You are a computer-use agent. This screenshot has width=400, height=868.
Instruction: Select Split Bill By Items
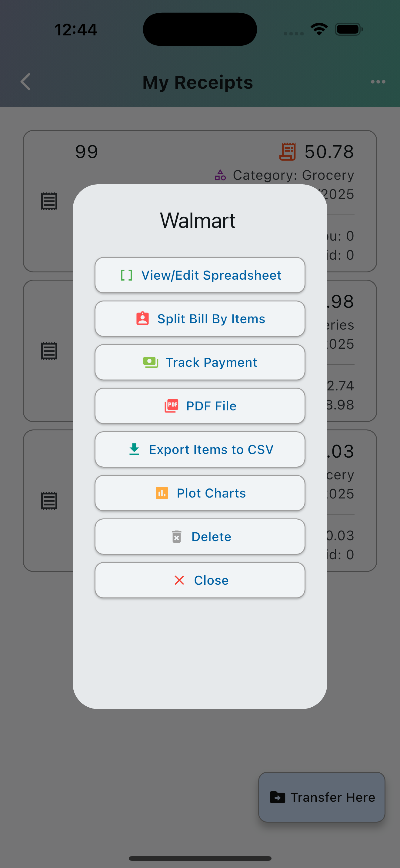click(x=211, y=319)
